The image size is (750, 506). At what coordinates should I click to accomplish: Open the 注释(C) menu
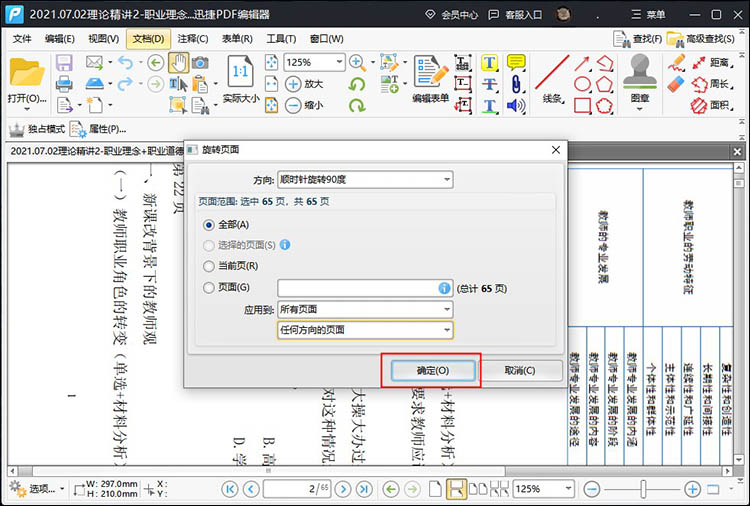point(193,39)
